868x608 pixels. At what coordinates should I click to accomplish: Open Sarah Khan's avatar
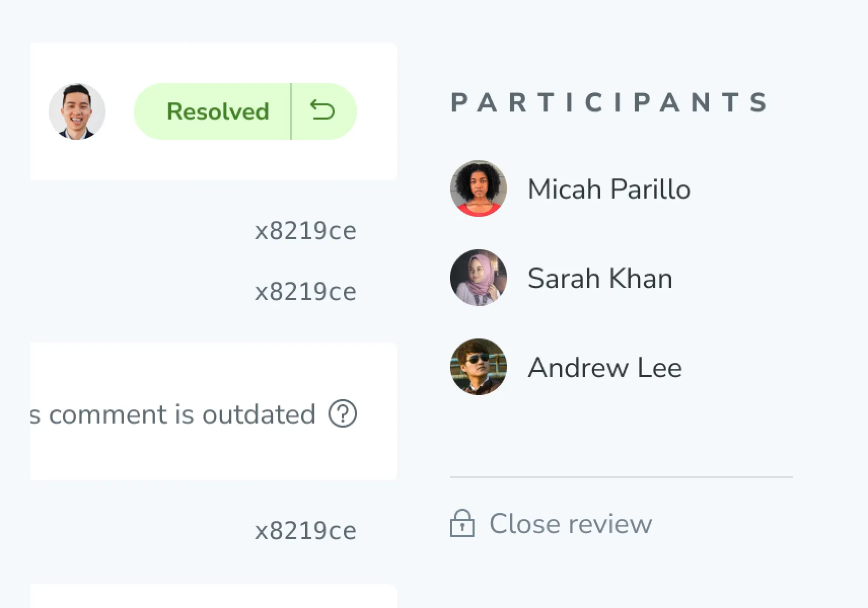[x=478, y=278]
